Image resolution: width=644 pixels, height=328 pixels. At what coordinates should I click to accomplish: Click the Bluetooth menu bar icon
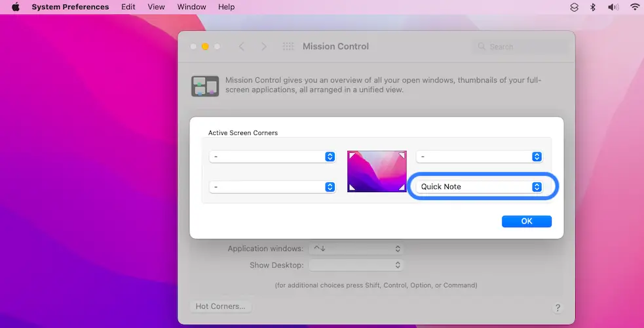click(593, 7)
